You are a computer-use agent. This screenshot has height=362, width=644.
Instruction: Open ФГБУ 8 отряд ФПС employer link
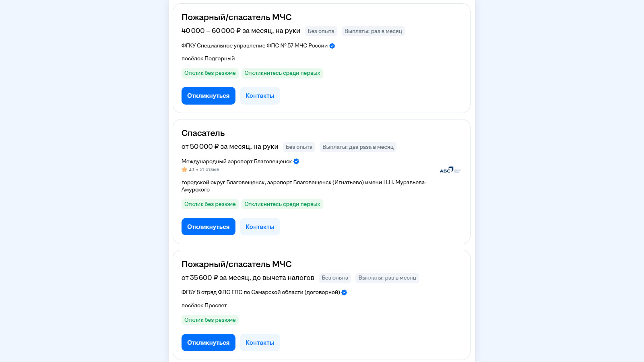[260, 292]
